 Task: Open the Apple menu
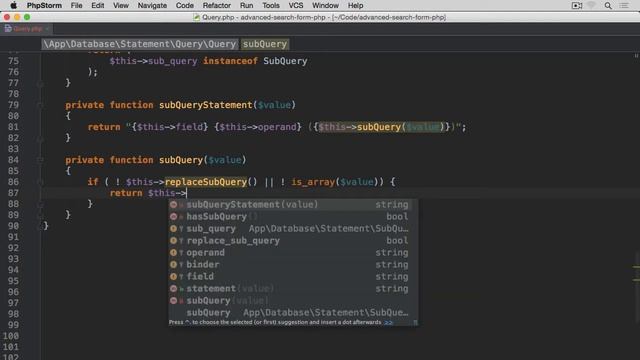click(x=13, y=5)
